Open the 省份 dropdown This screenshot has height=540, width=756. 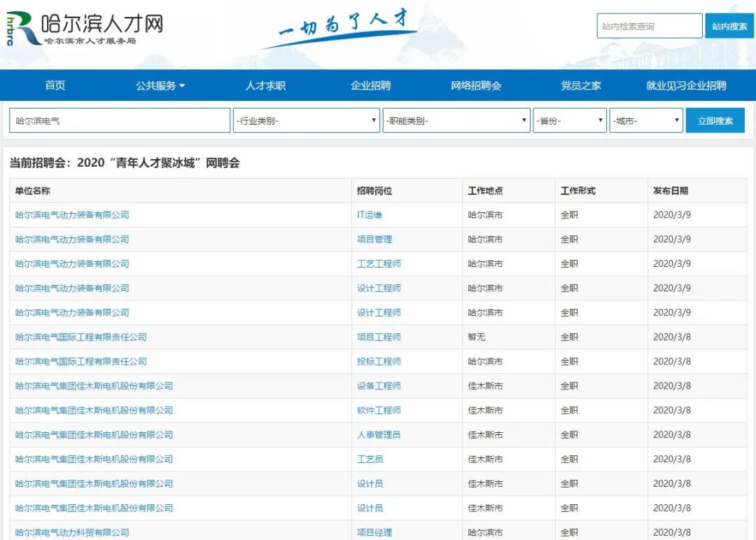(569, 120)
